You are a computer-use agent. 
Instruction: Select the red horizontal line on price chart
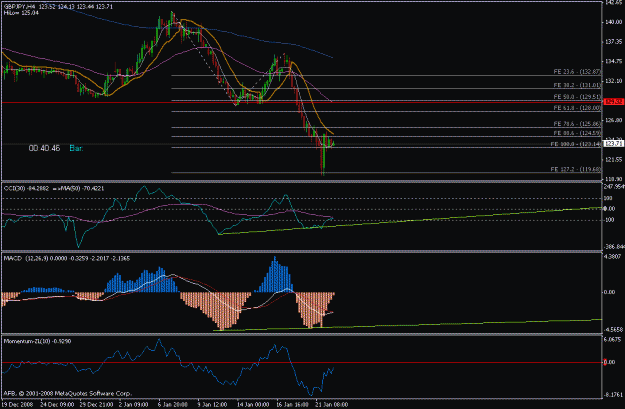pos(302,102)
